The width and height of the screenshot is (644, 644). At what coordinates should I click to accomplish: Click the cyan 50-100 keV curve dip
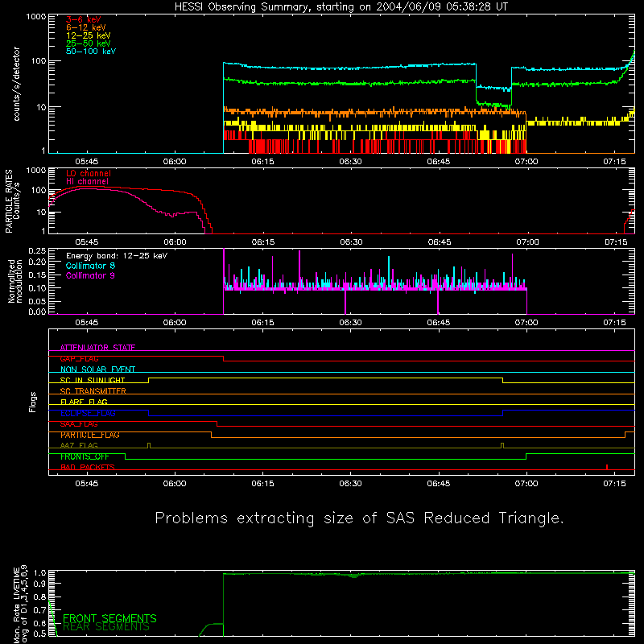[x=493, y=88]
